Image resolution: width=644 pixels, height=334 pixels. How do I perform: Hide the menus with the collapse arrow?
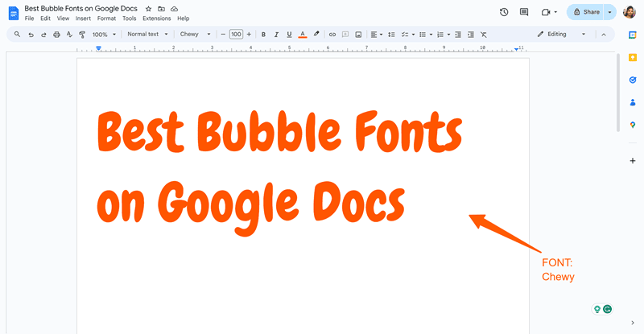point(603,35)
